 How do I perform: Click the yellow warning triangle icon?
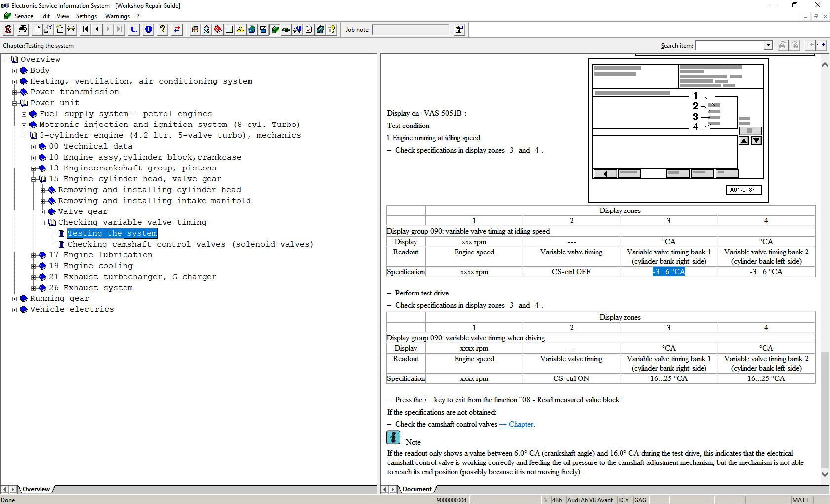[241, 29]
